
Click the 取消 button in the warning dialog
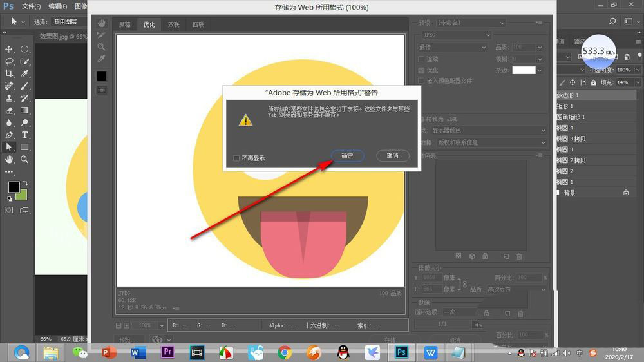coord(393,156)
